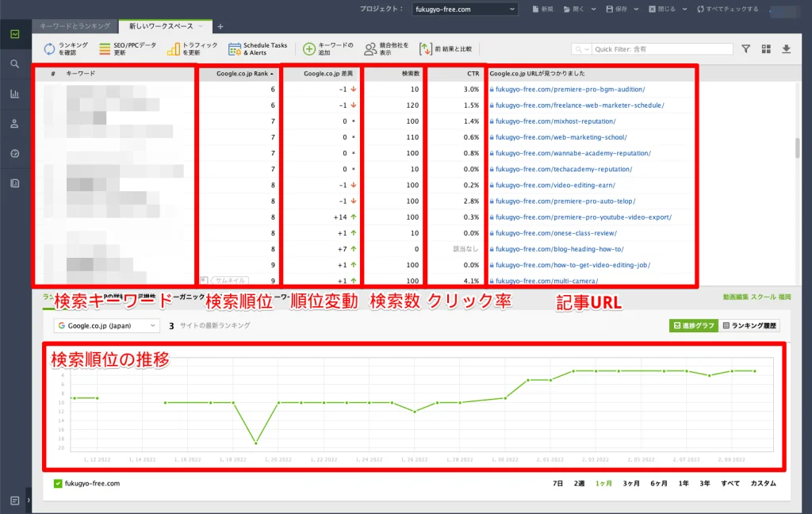Expand the 開く dropdown arrow

(x=593, y=9)
